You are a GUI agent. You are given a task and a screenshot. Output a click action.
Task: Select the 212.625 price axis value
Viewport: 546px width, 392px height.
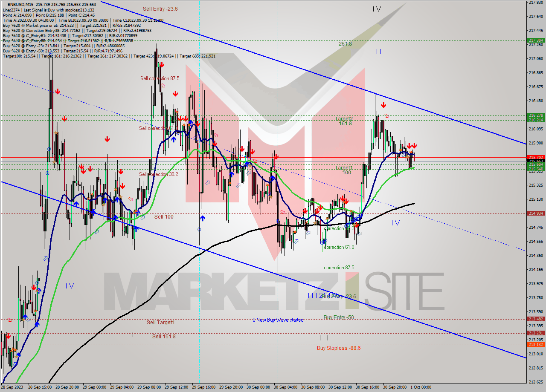point(536,382)
